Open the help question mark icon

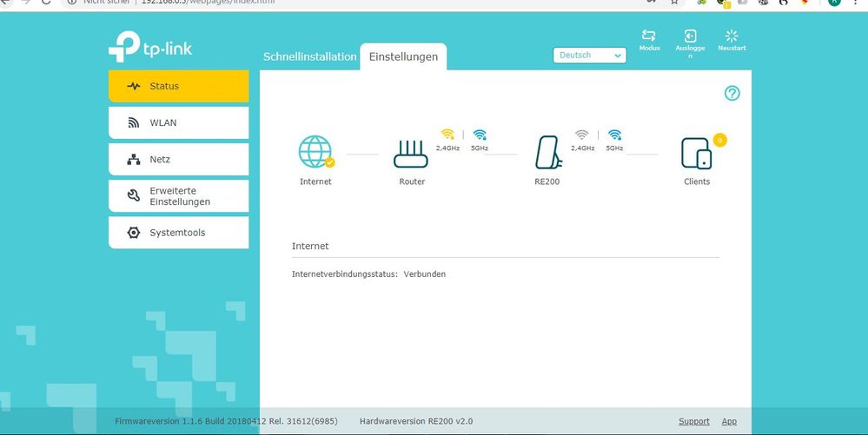click(x=732, y=94)
